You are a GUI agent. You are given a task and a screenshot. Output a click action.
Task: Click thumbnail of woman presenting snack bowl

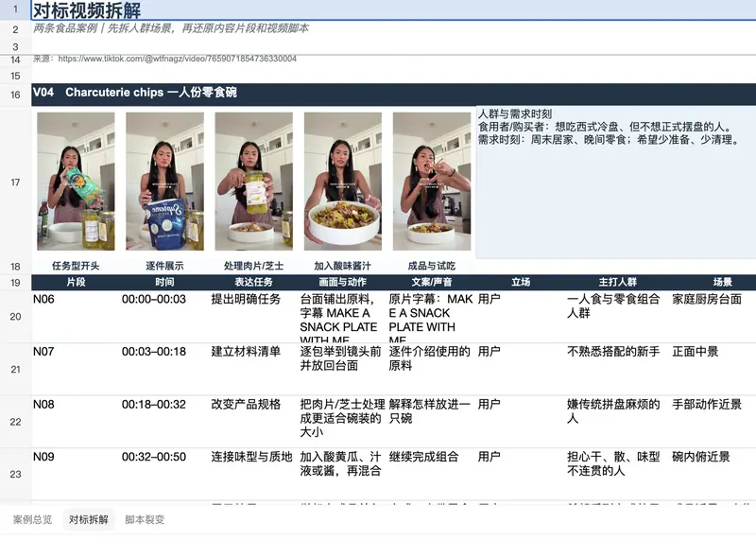[x=343, y=182]
